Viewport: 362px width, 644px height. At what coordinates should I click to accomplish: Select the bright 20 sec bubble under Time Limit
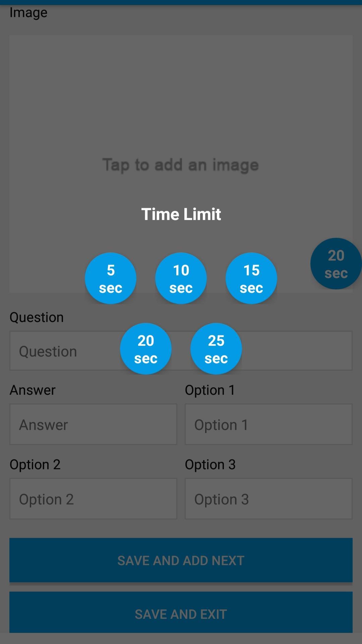coord(146,349)
